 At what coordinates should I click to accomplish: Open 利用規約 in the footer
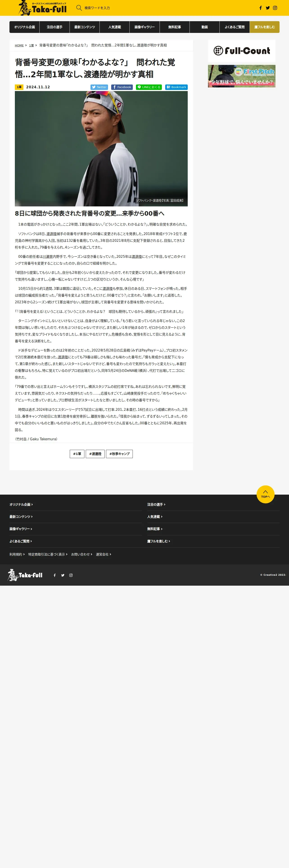(x=17, y=554)
